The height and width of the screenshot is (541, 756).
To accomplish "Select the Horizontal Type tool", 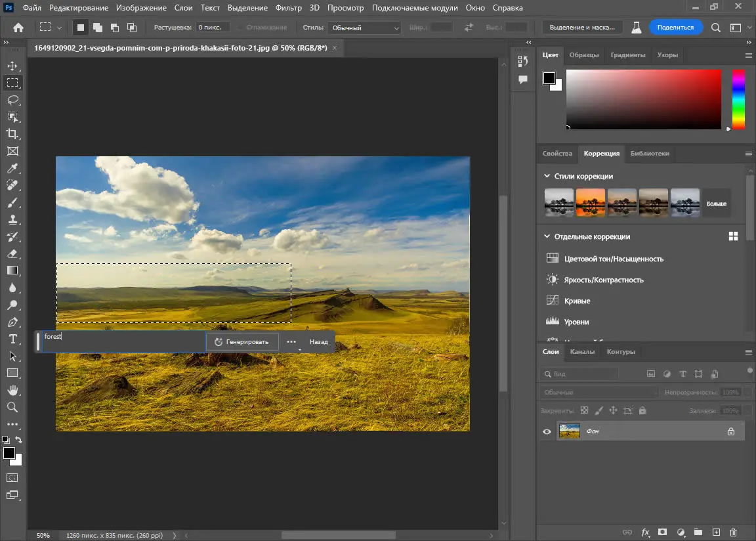I will (x=12, y=339).
